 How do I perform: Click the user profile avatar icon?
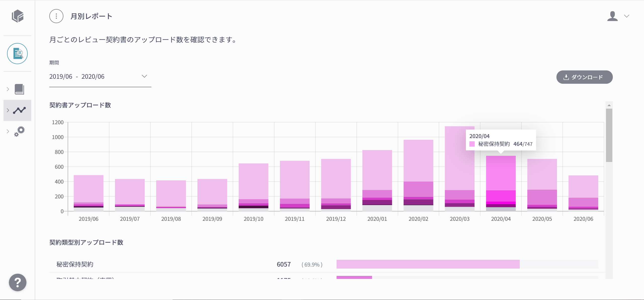(x=612, y=16)
